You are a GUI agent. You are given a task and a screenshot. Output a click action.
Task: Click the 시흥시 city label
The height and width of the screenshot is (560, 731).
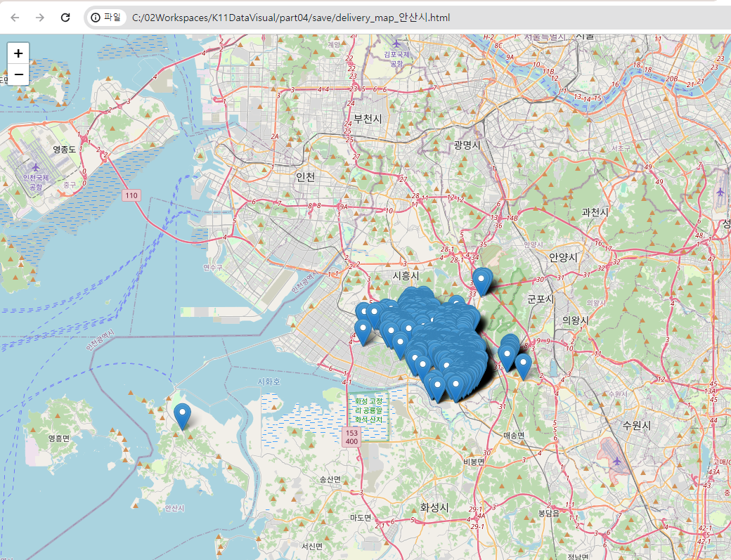pyautogui.click(x=405, y=276)
